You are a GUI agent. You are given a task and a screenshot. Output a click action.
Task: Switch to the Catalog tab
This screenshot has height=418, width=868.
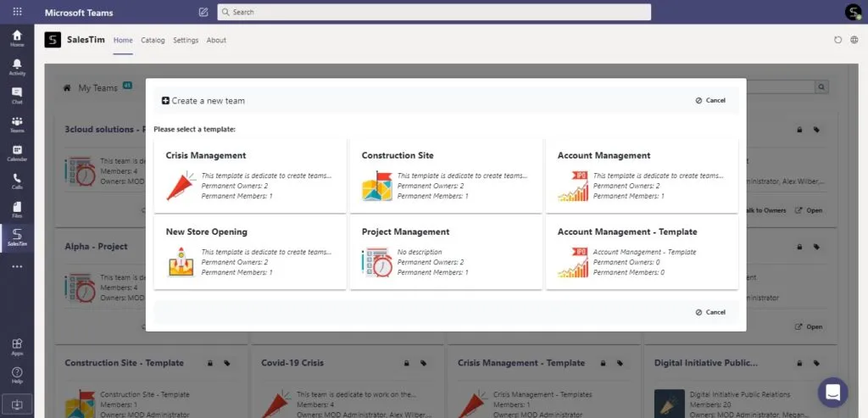(153, 40)
